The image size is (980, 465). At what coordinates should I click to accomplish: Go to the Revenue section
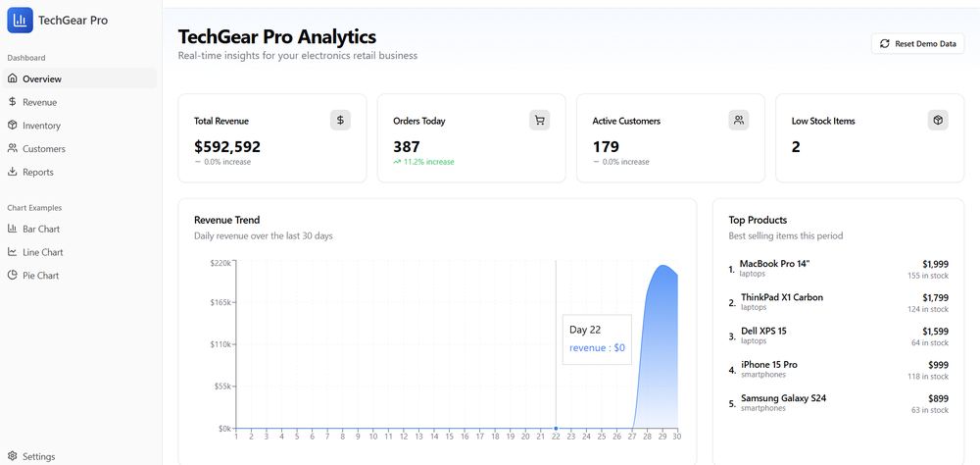pyautogui.click(x=80, y=102)
